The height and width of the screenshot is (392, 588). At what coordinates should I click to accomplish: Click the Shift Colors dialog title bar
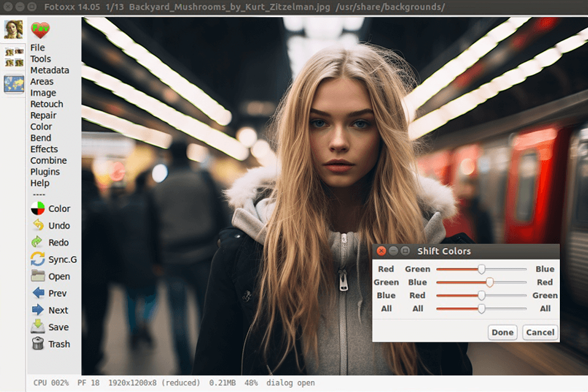(x=466, y=251)
